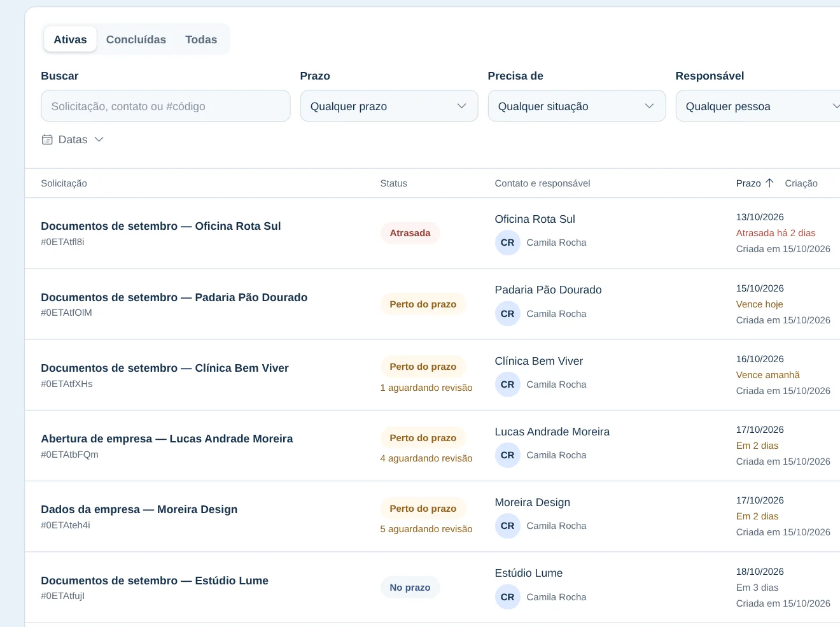
Task: Open the Prazo dropdown
Action: tap(389, 106)
